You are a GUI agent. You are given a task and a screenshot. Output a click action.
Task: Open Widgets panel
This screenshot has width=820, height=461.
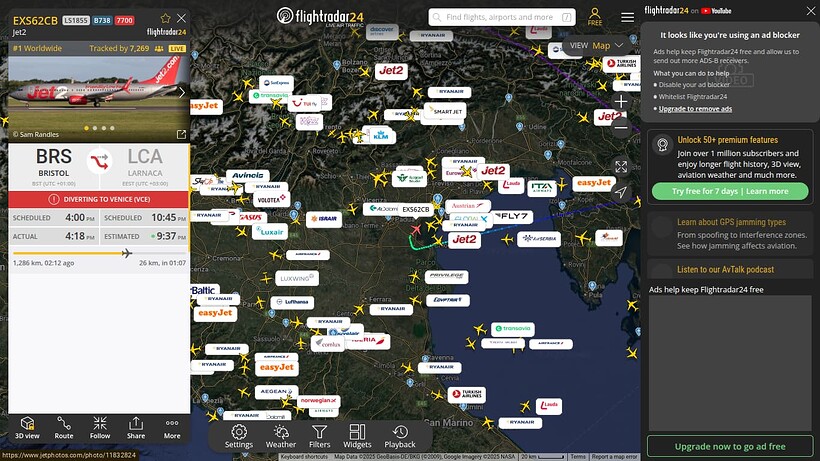click(357, 436)
